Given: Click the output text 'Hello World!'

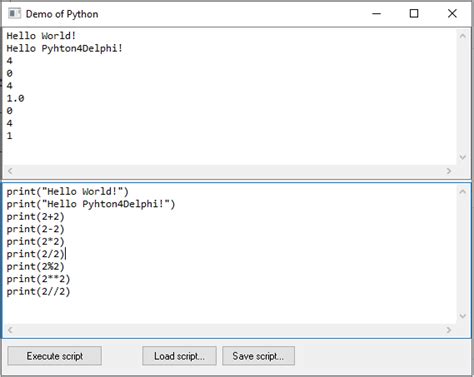Looking at the screenshot, I should click(x=41, y=36).
